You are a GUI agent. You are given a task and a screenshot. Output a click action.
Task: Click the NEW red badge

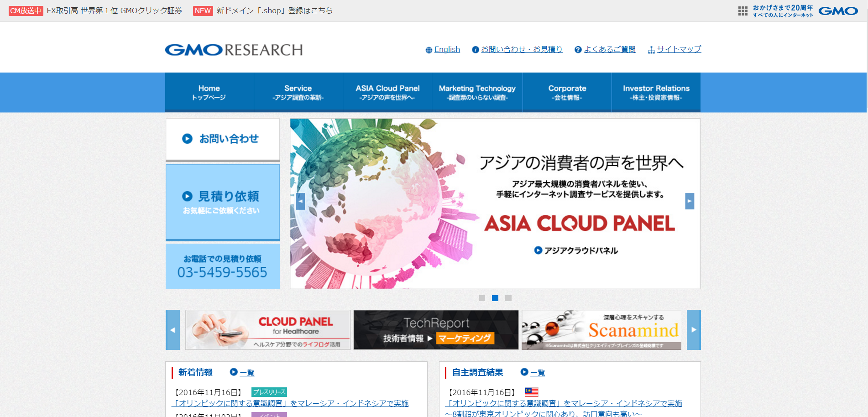tap(203, 10)
